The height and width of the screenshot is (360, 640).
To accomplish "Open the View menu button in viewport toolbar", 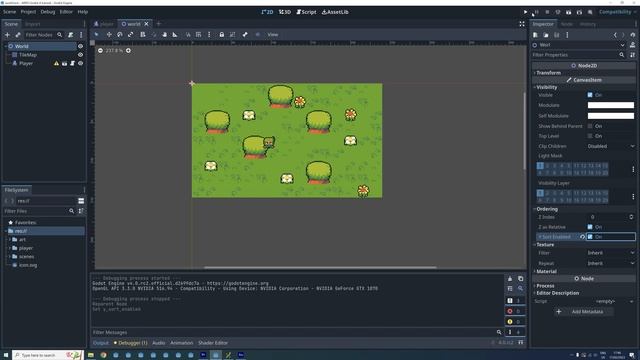I will point(273,35).
